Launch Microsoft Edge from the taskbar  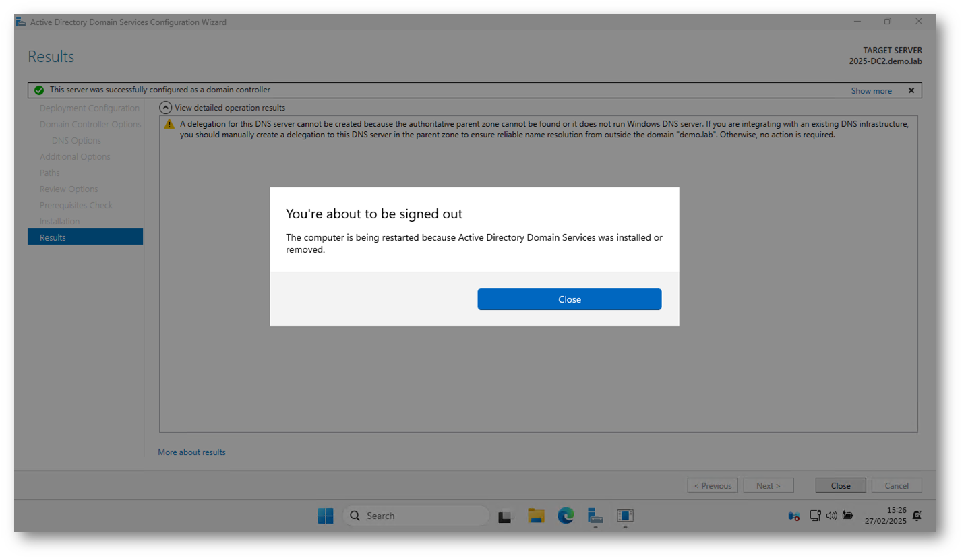click(566, 516)
